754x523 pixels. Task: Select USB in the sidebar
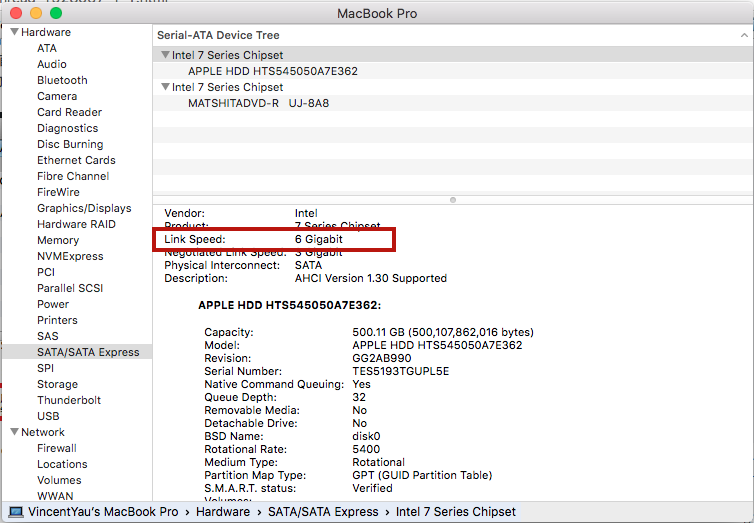[49, 416]
